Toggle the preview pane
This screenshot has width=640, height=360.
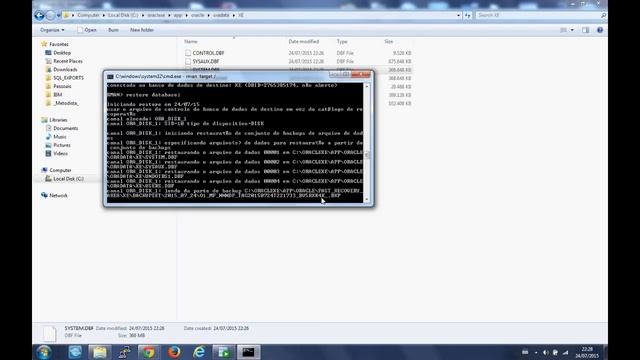(586, 30)
